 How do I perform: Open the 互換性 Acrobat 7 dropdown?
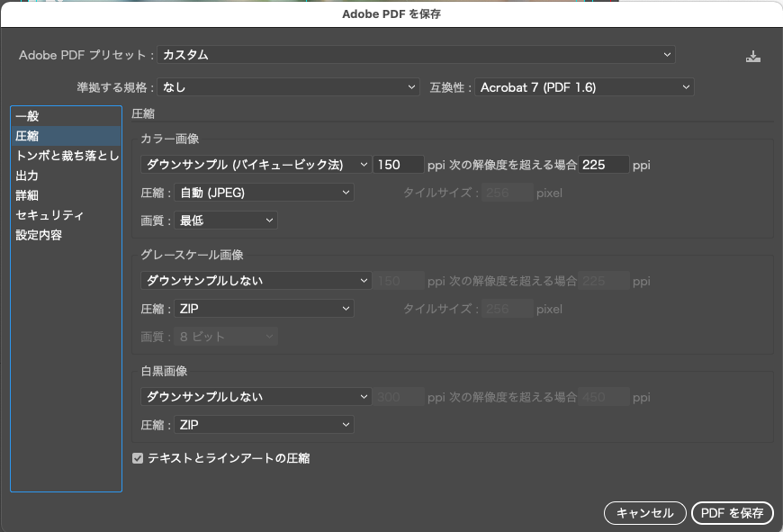584,87
